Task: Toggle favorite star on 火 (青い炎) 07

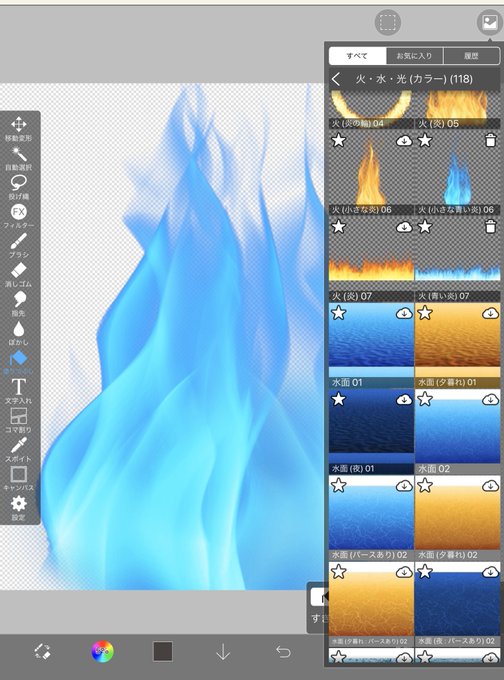Action: coord(425,226)
